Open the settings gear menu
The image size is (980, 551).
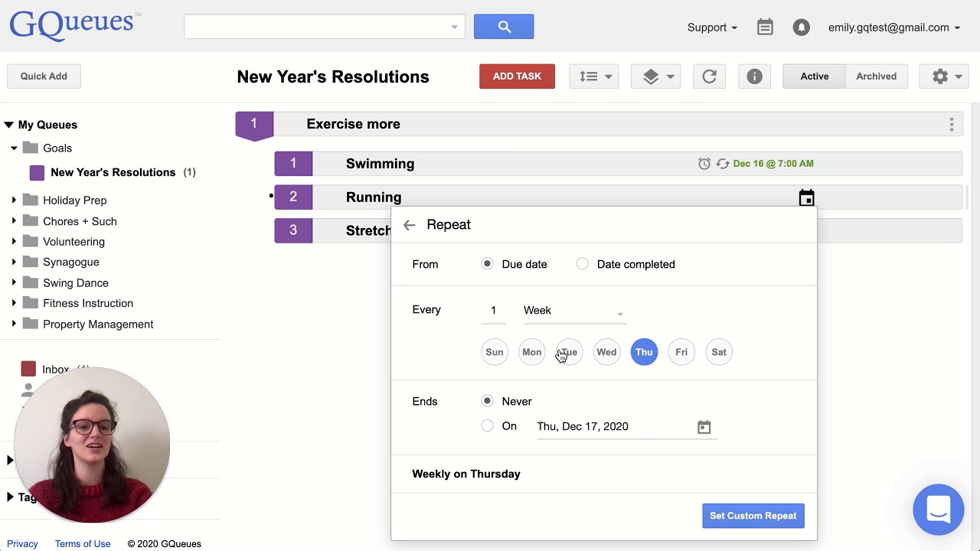[x=945, y=77]
